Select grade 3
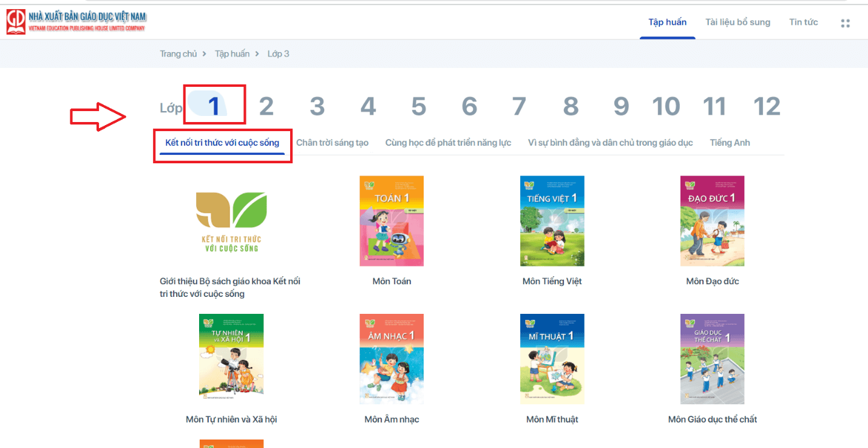The width and height of the screenshot is (868, 448). pos(317,107)
